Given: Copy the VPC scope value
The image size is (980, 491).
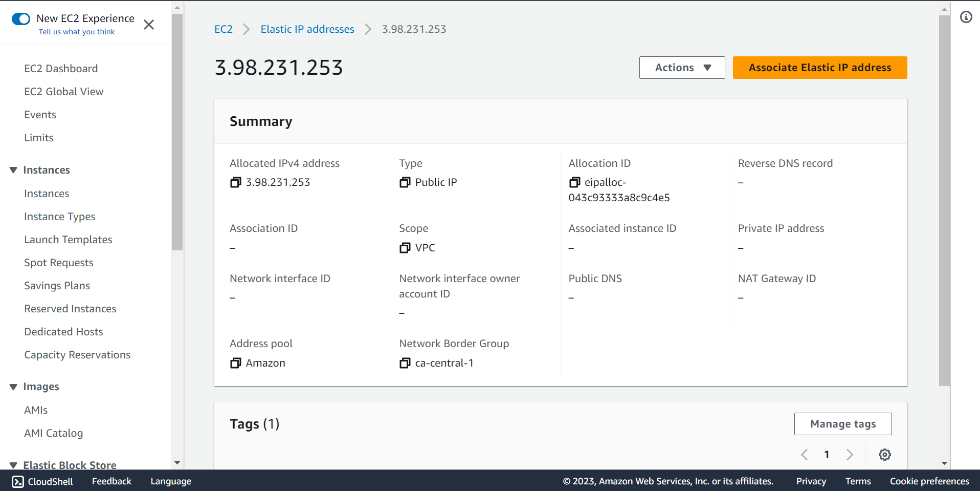Looking at the screenshot, I should pos(405,248).
